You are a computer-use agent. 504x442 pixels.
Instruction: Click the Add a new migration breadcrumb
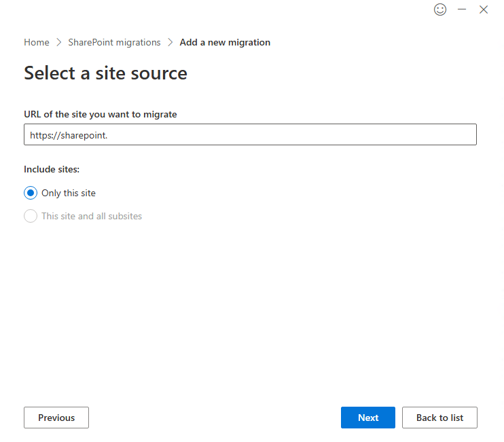coord(225,43)
